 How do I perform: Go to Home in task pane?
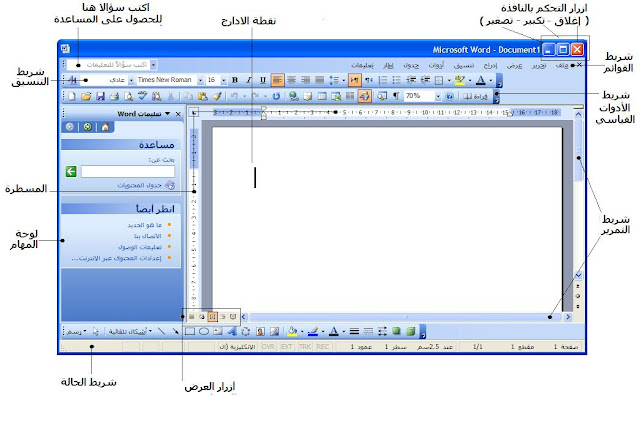pos(105,127)
